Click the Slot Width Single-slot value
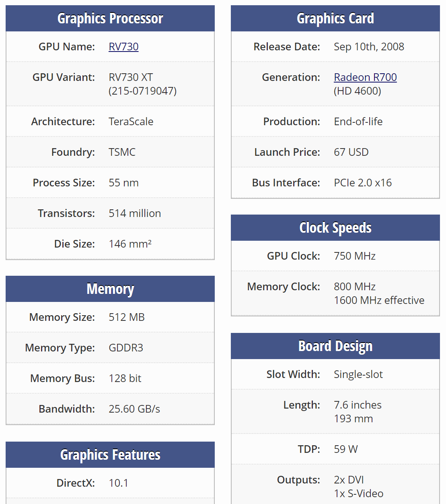 click(x=358, y=374)
